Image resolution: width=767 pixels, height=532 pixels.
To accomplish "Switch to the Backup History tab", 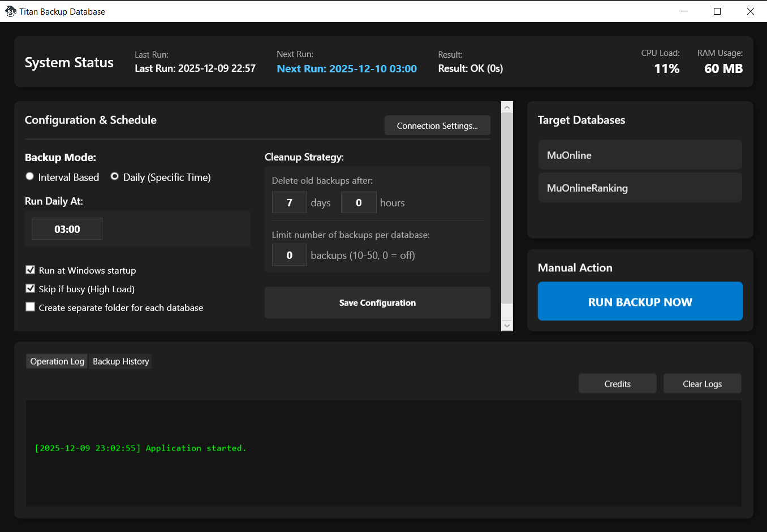I will pos(120,361).
